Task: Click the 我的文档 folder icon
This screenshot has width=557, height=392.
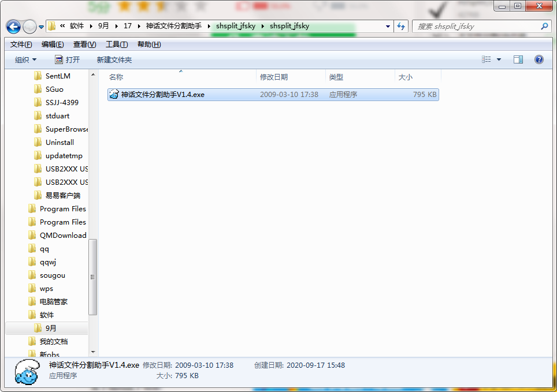Action: [x=32, y=341]
